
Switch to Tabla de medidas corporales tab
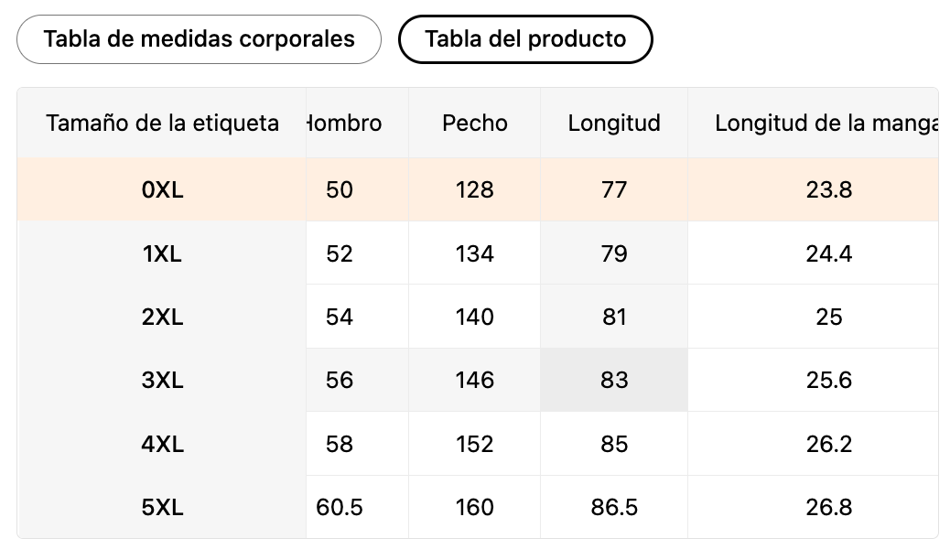point(199,39)
